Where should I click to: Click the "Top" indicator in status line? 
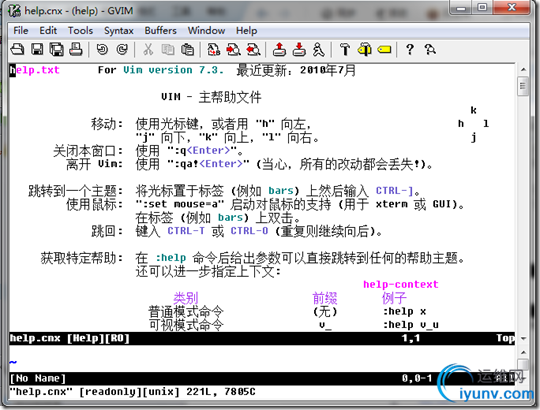pyautogui.click(x=505, y=338)
